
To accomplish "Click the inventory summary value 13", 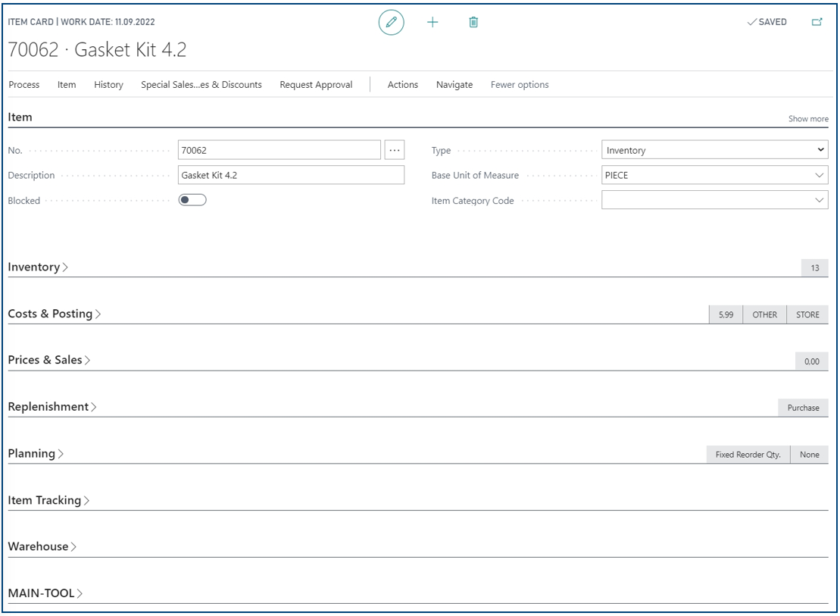I will click(x=815, y=267).
